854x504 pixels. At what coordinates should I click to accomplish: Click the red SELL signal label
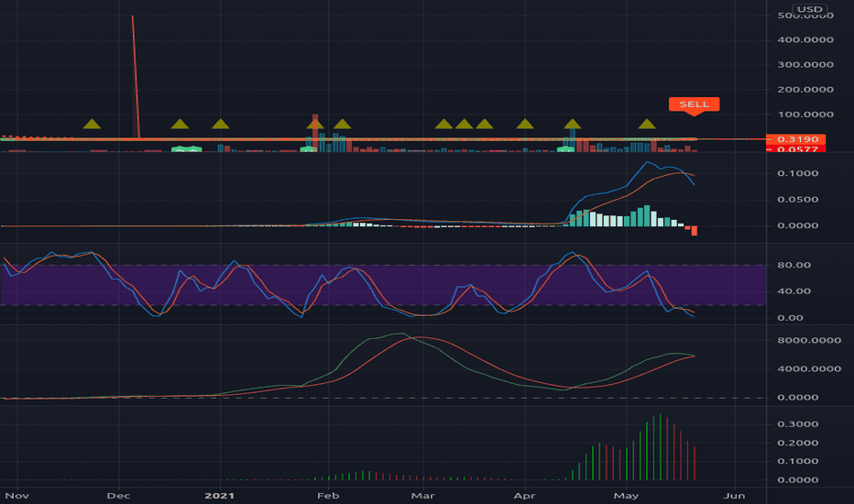click(694, 105)
